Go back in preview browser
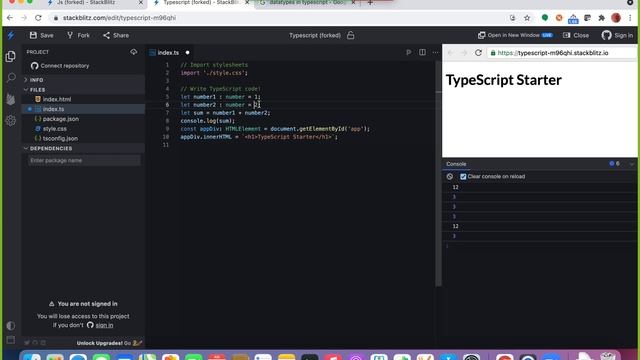 [451, 53]
